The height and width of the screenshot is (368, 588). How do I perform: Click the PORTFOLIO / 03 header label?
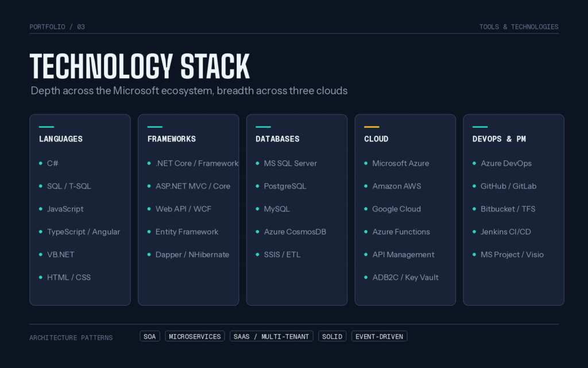[x=57, y=26]
